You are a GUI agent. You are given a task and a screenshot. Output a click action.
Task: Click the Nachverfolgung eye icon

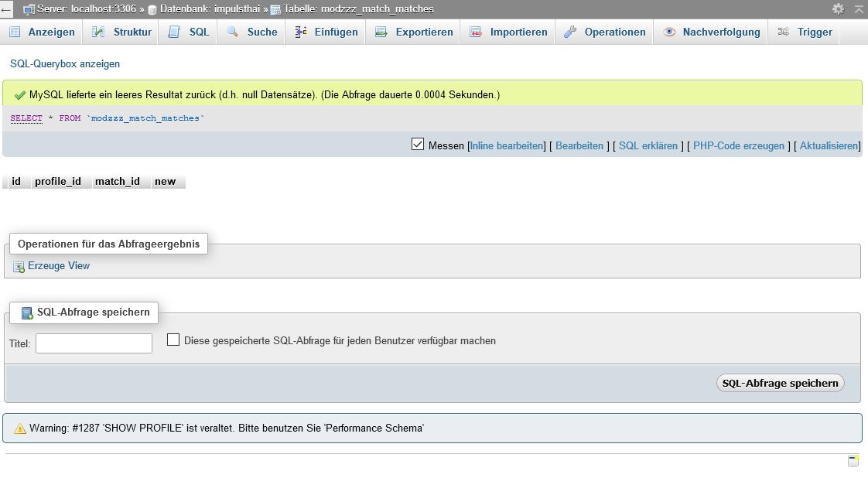pyautogui.click(x=669, y=32)
